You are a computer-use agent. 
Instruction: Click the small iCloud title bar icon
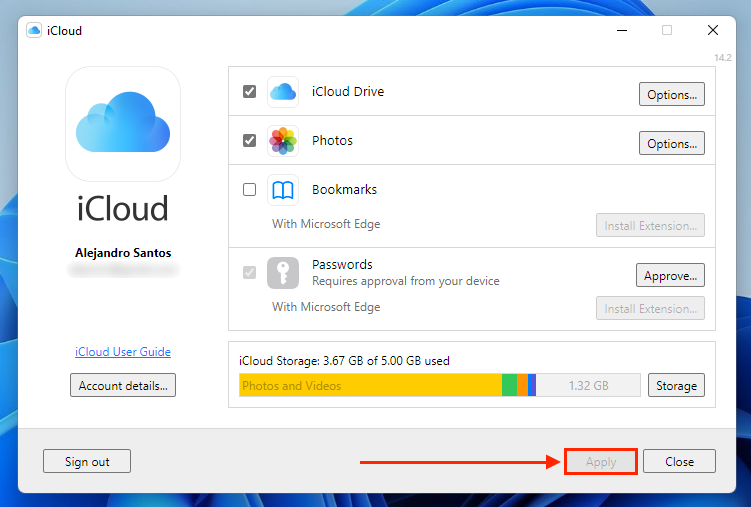(34, 31)
